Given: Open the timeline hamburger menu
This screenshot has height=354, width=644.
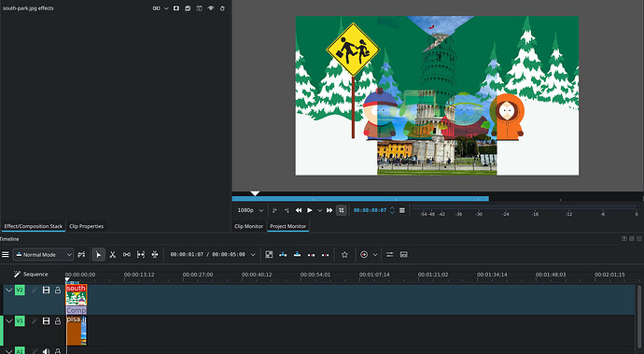Looking at the screenshot, I should pos(6,255).
